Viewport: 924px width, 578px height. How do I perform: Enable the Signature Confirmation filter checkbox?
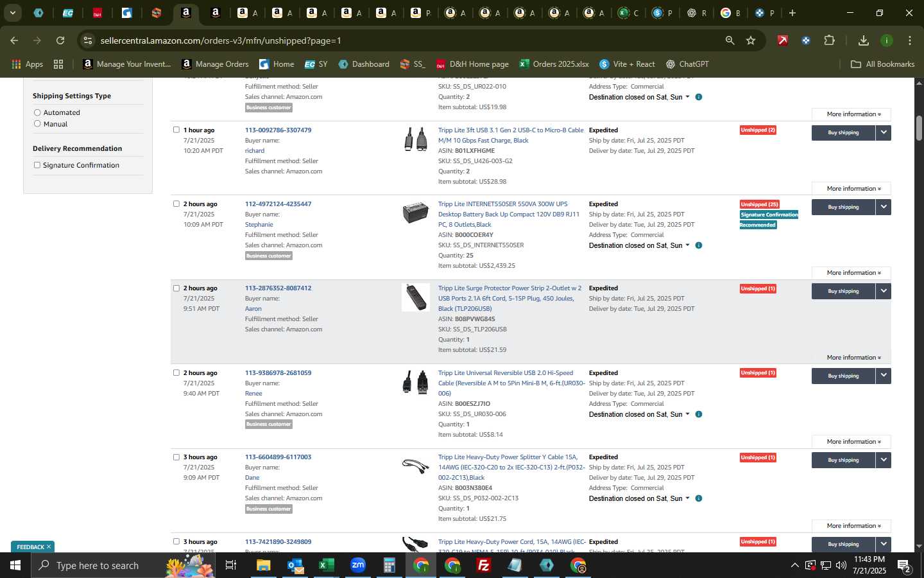pos(37,165)
